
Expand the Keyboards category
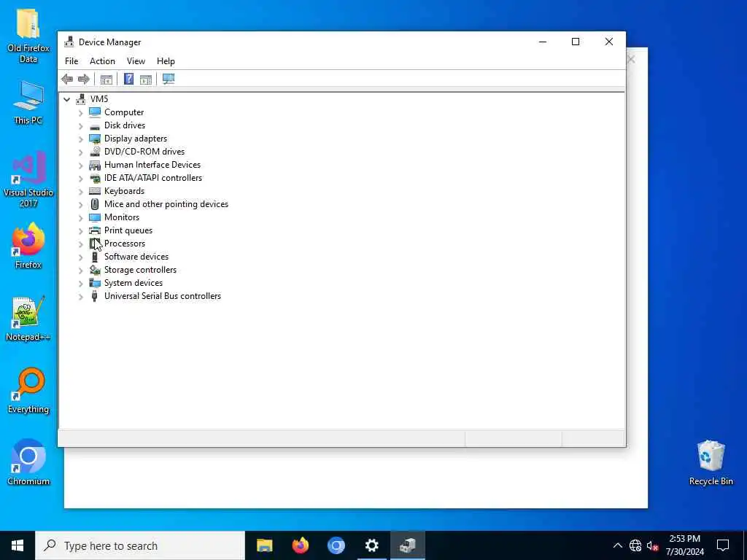click(80, 192)
